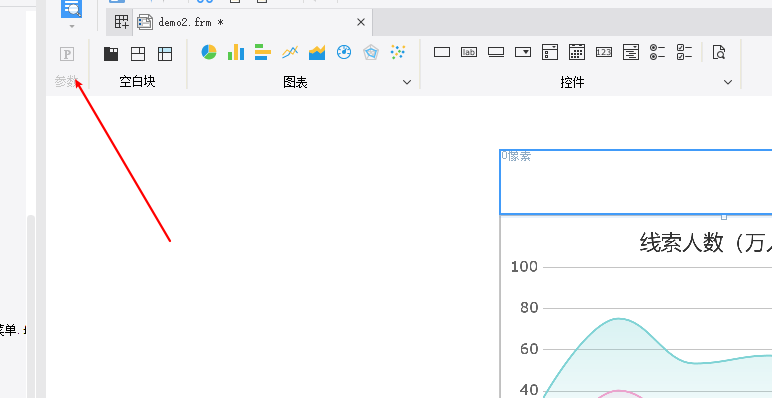Add a dropdown combo box widget

pos(523,52)
